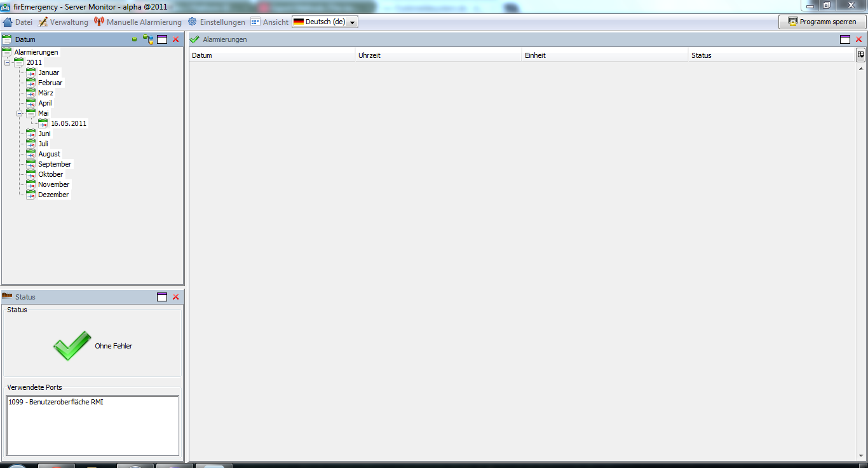Maximize the Alarmierungen panel

click(844, 39)
